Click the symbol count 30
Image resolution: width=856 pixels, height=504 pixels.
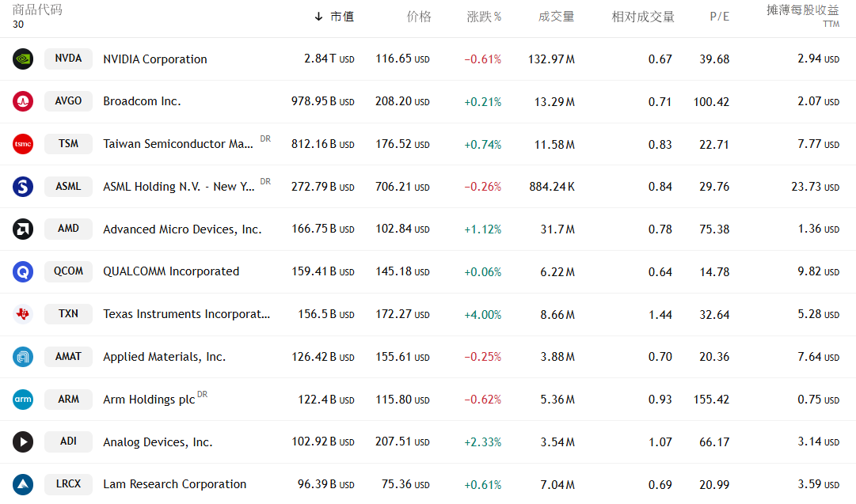click(x=18, y=25)
